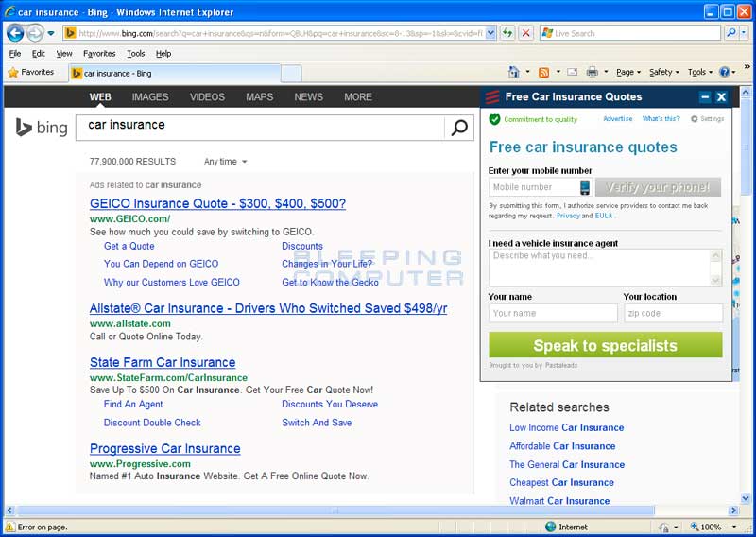Select the car insurance - Bing tab
Screen dimensions: 756x537
174,74
